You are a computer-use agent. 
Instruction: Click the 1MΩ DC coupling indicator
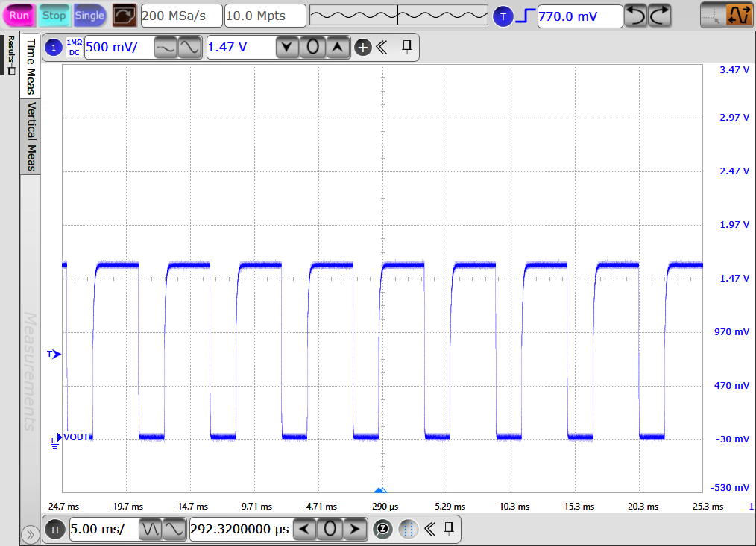[x=74, y=48]
